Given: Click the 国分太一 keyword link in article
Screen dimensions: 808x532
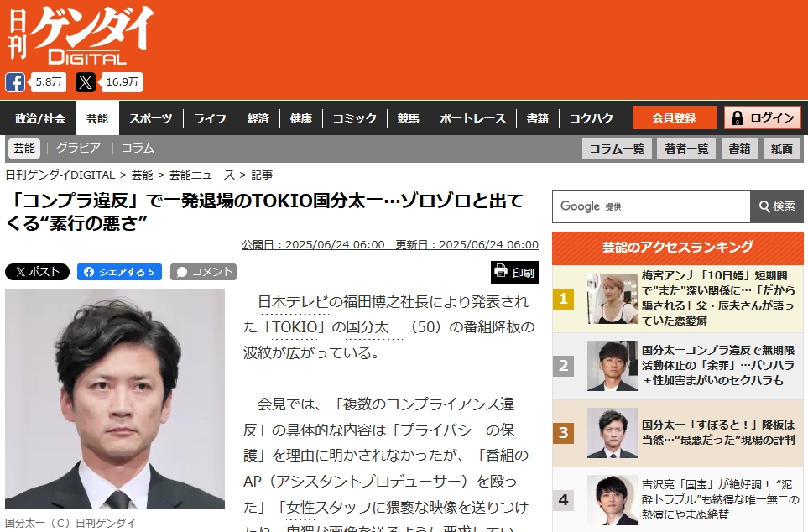Looking at the screenshot, I should click(374, 327).
